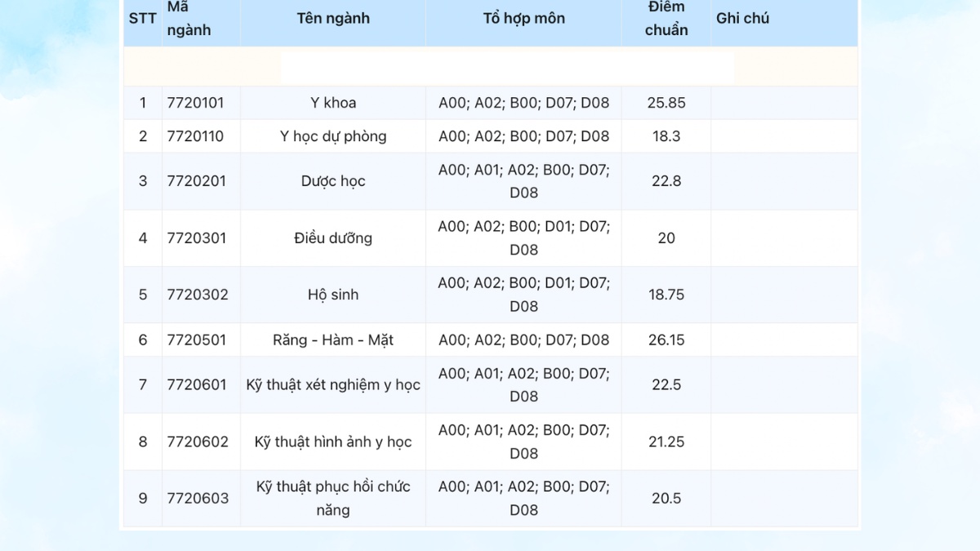This screenshot has width=980, height=551.
Task: Click major code 7720603
Action: point(198,498)
